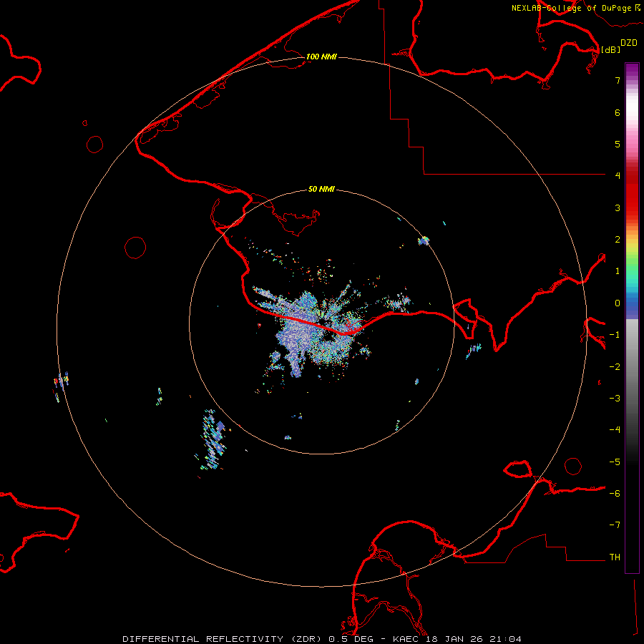
Task: Select the "6" value on the dB scale
Action: (618, 112)
